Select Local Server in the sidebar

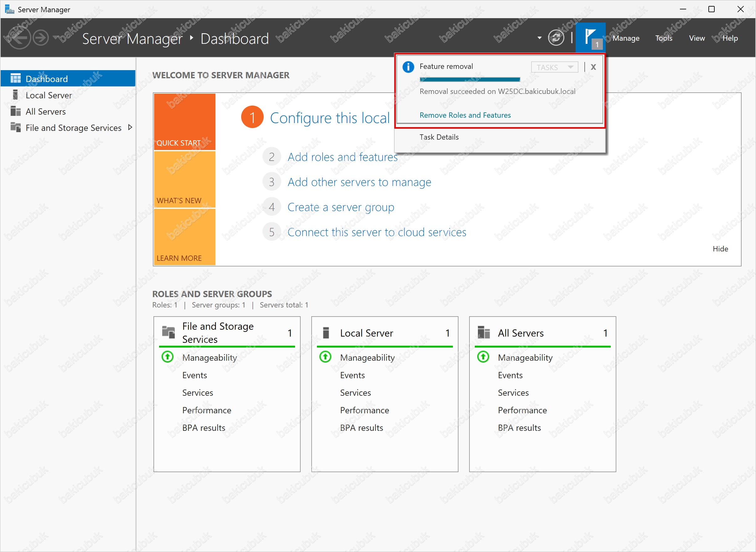68,95
